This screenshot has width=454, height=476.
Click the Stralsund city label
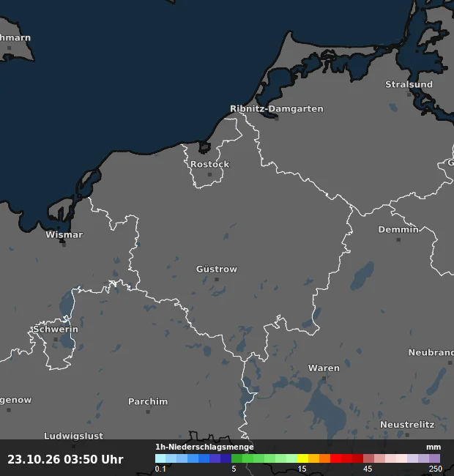click(x=409, y=84)
